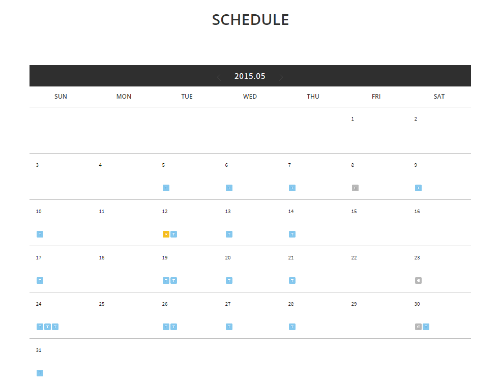Open the blue event icon on May 30
Screen dimensions: 500x384
tap(426, 327)
